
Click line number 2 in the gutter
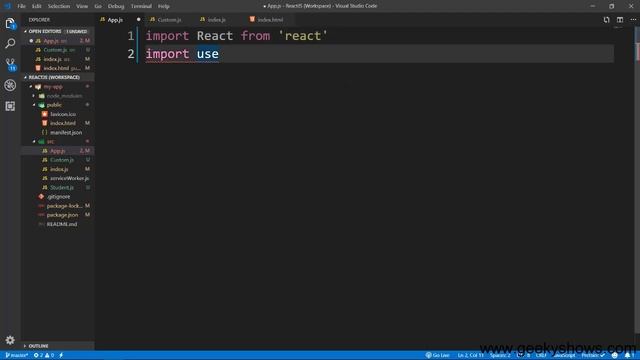pyautogui.click(x=131, y=54)
